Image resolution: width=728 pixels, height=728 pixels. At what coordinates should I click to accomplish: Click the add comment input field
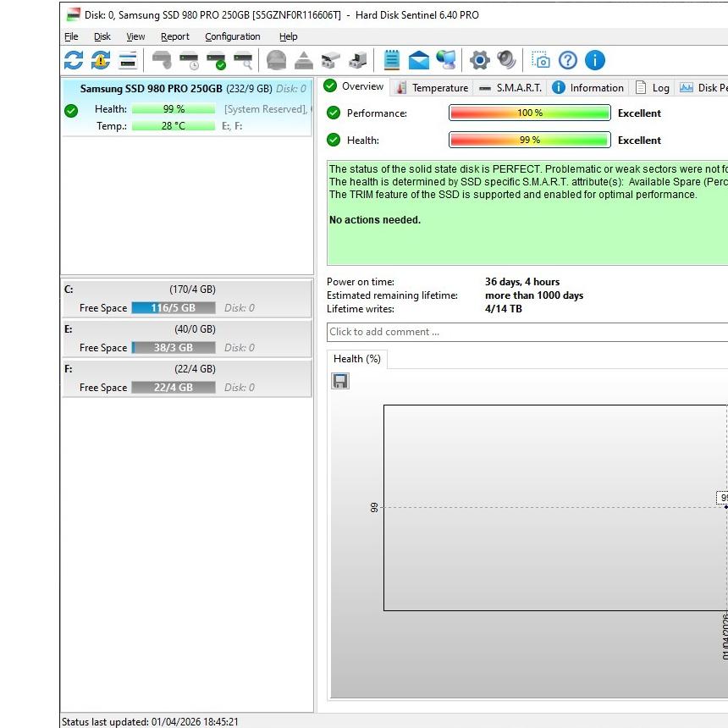(527, 332)
